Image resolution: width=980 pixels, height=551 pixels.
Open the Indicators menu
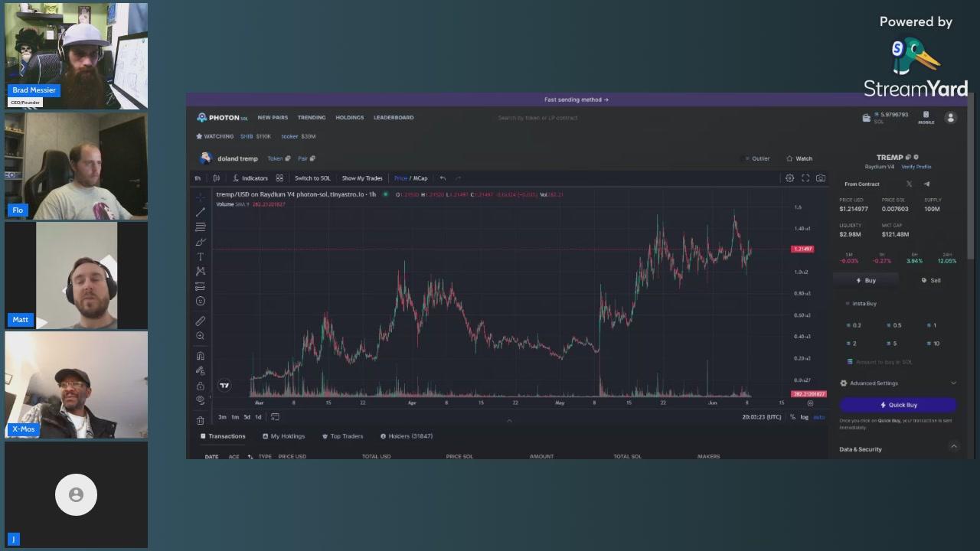click(250, 178)
